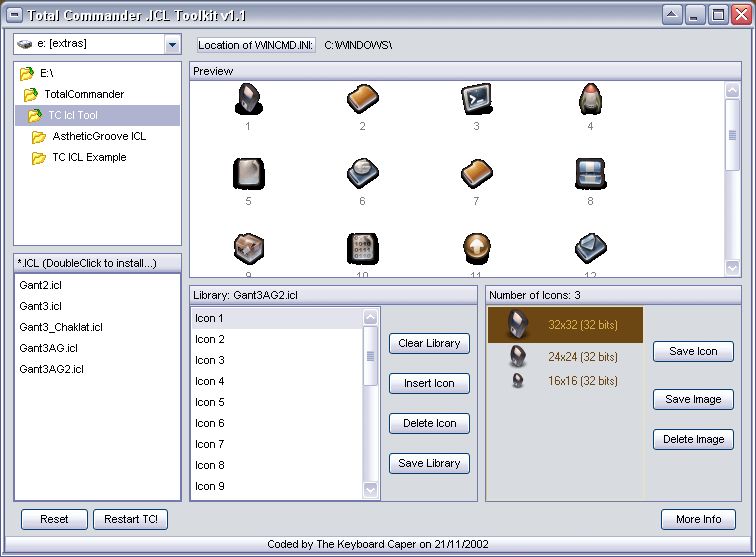Select Gant3AG.icl in the list
This screenshot has width=756, height=557.
(48, 348)
